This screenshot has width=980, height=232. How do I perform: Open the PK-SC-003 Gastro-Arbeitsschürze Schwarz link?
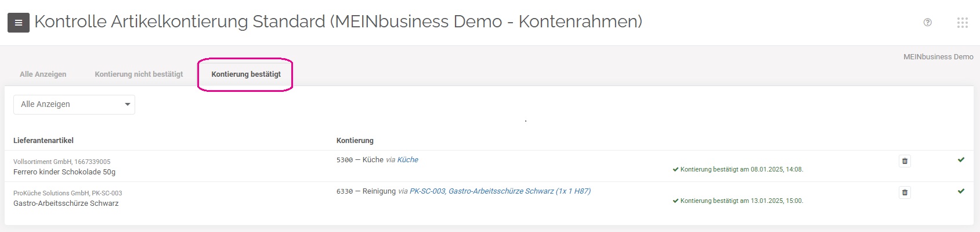point(500,191)
